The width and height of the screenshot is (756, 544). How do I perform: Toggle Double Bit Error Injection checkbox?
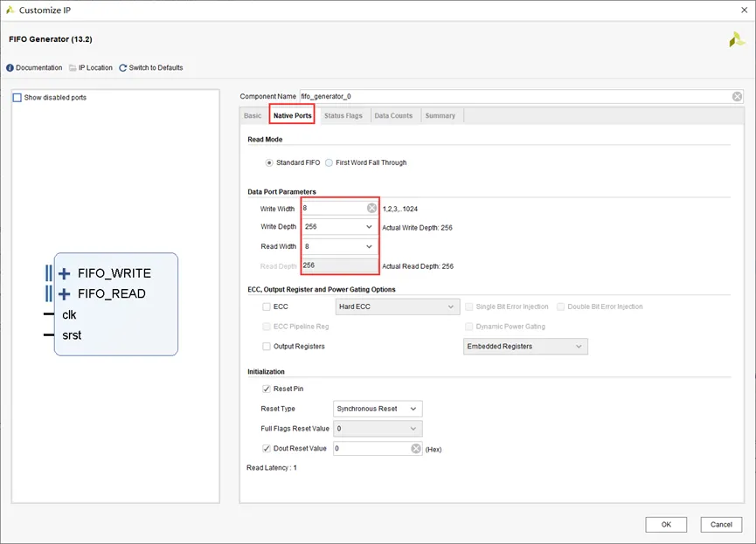tap(560, 307)
